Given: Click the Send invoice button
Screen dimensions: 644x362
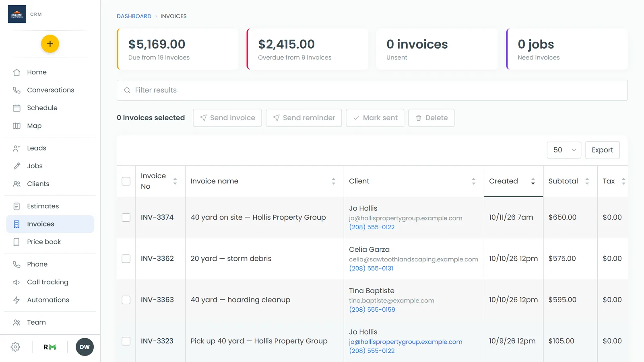Looking at the screenshot, I should click(x=227, y=118).
